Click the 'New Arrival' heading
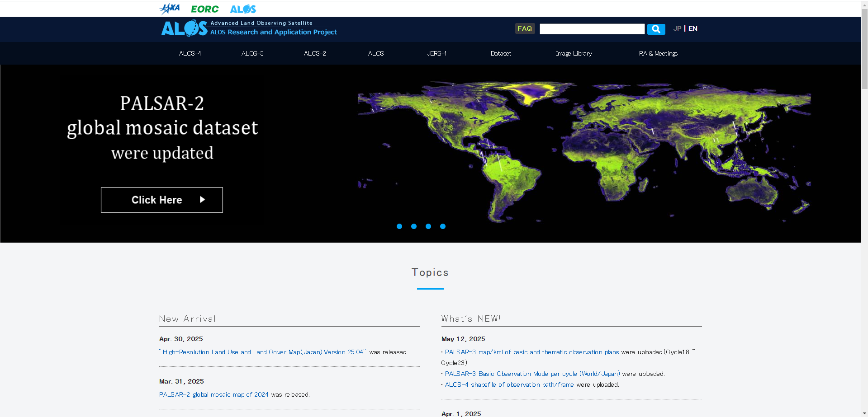The width and height of the screenshot is (868, 417). coord(187,319)
